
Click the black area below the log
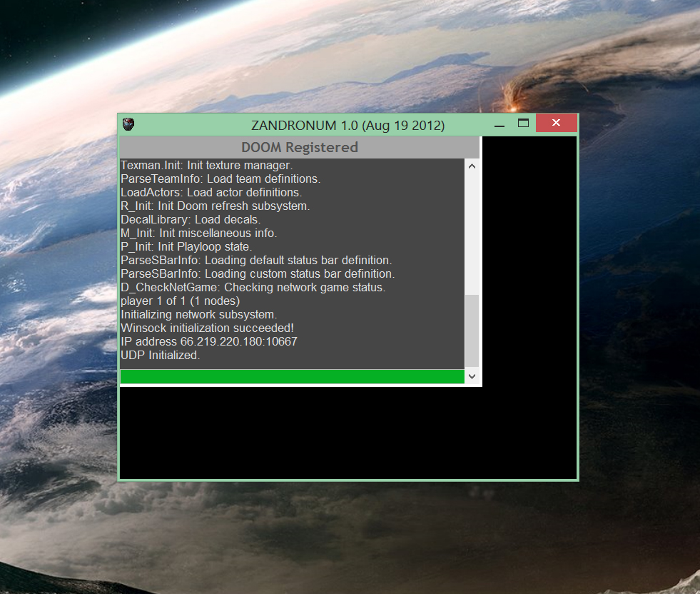pyautogui.click(x=348, y=436)
